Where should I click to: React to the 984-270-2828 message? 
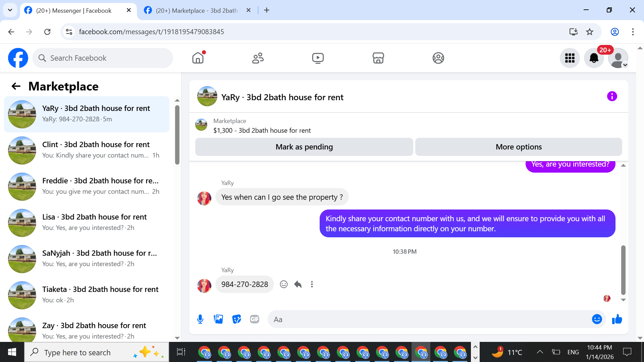pos(284,284)
